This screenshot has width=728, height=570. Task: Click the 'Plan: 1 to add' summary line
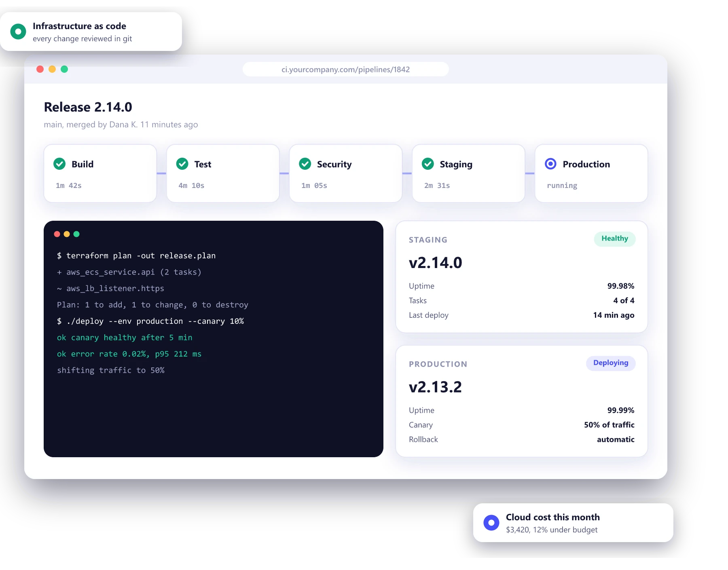click(x=152, y=305)
